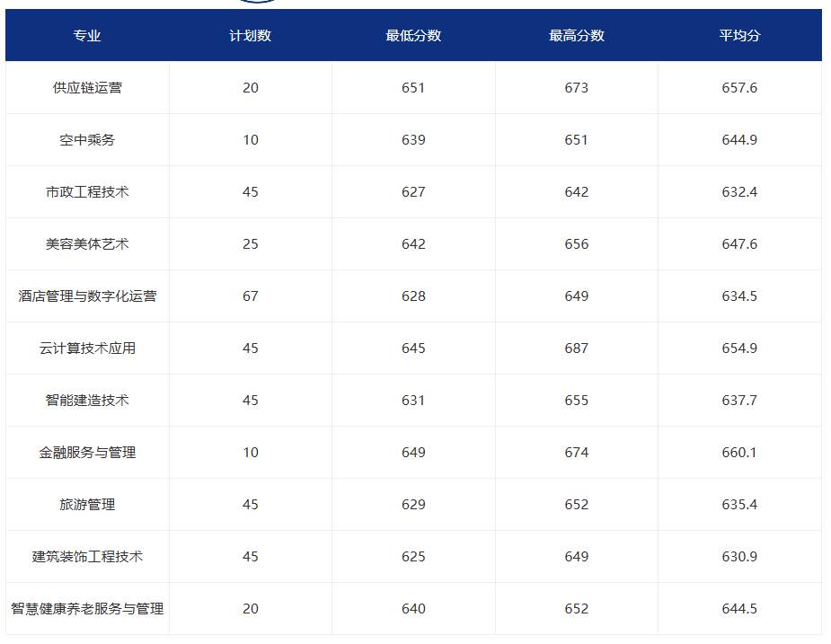The width and height of the screenshot is (831, 644).
Task: Select 建筑装饰工程技术 in the table
Action: click(x=86, y=556)
